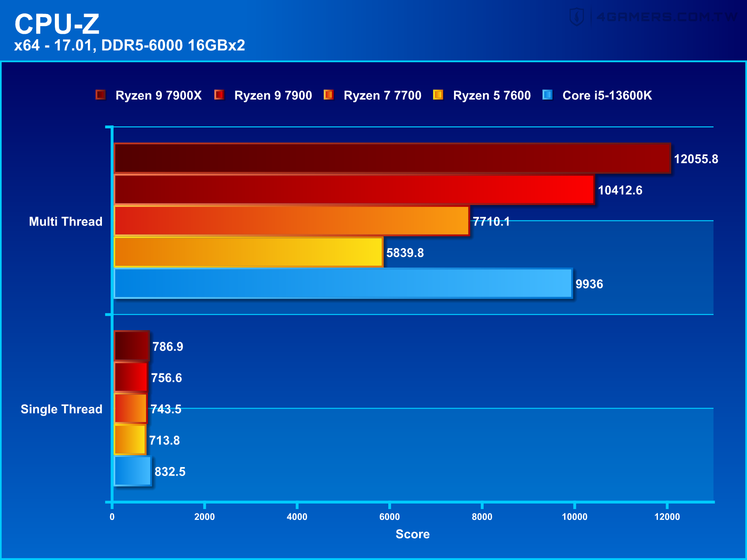The width and height of the screenshot is (747, 560).
Task: Click the CPU-Z chart title
Action: click(57, 24)
